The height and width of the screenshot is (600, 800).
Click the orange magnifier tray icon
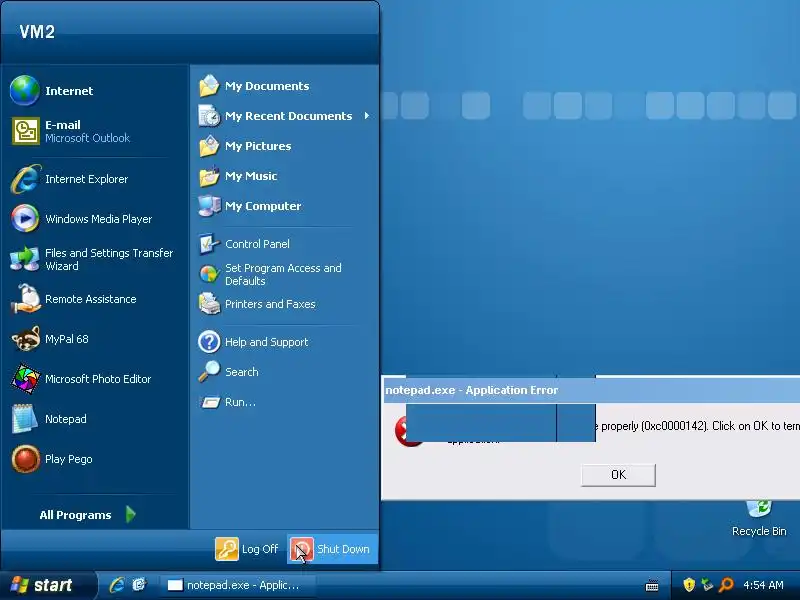click(x=726, y=585)
